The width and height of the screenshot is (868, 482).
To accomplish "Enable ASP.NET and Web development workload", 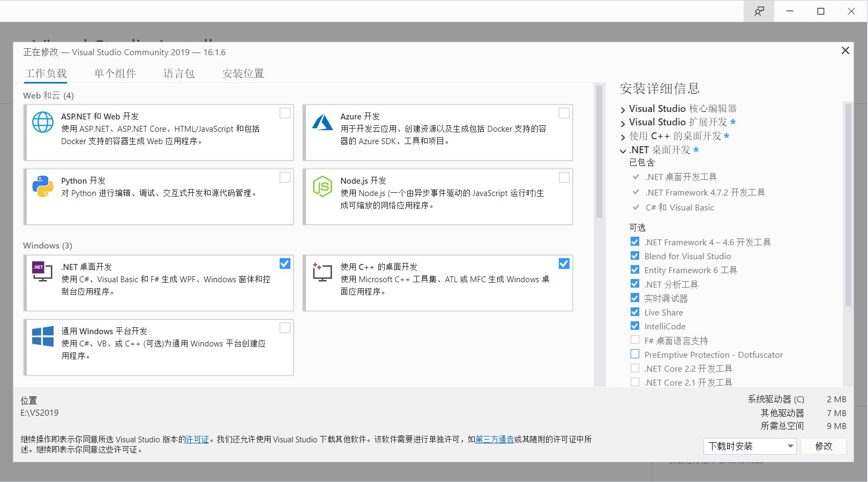I will [x=285, y=113].
